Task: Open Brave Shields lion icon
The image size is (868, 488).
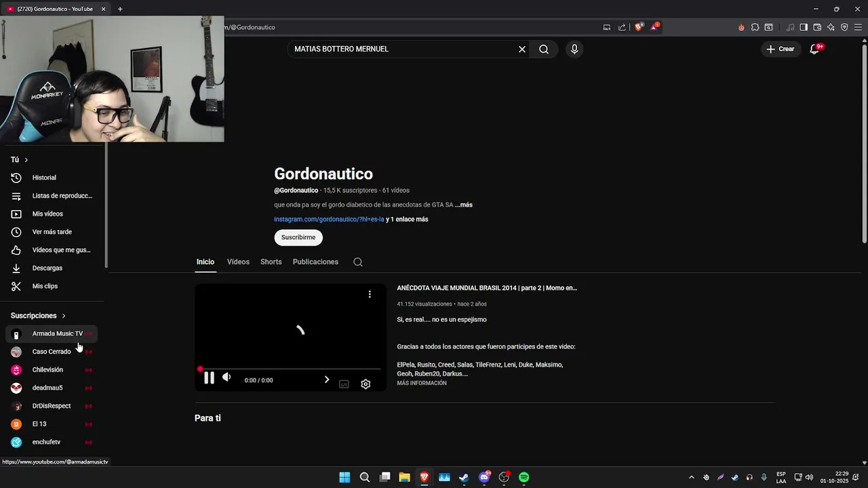Action: [639, 27]
